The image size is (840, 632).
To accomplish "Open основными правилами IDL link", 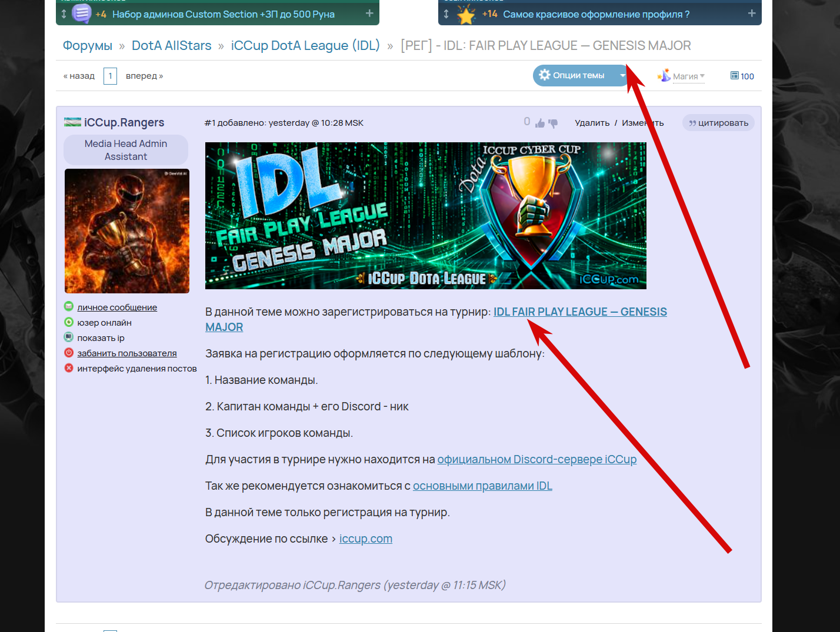I will (x=482, y=486).
